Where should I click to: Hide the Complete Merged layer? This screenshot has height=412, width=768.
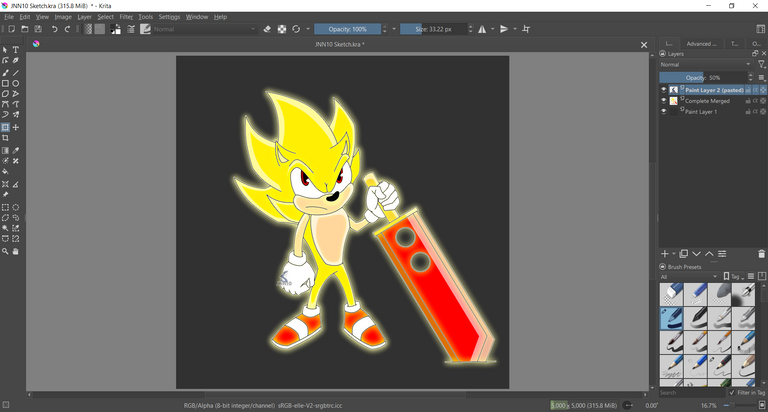pyautogui.click(x=664, y=101)
